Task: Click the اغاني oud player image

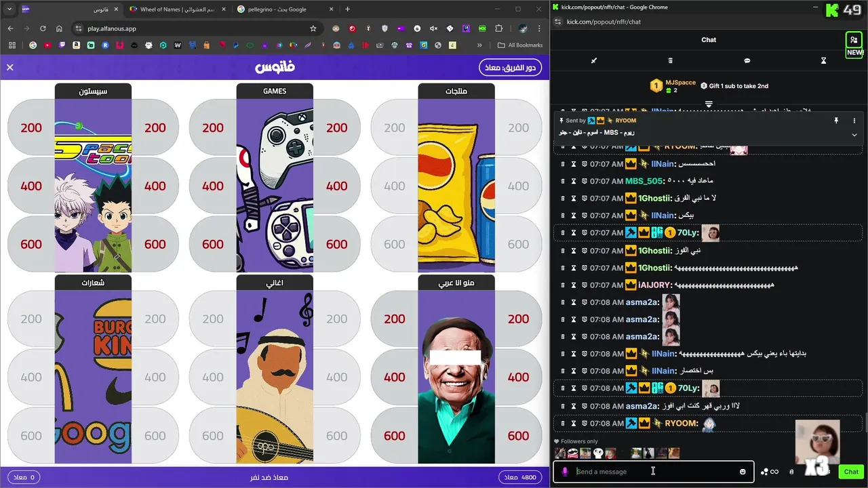Action: (x=275, y=377)
